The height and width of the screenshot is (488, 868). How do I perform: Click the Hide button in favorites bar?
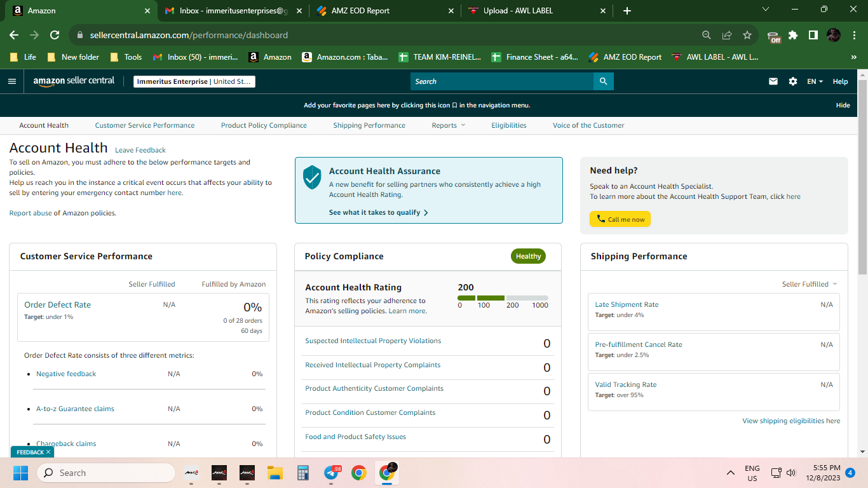tap(843, 105)
